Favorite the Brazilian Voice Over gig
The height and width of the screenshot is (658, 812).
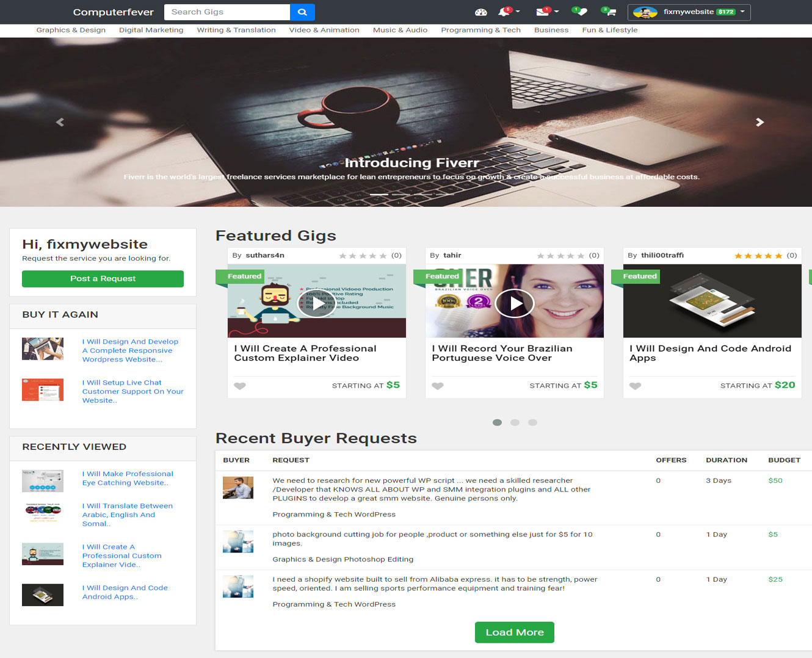(x=437, y=386)
